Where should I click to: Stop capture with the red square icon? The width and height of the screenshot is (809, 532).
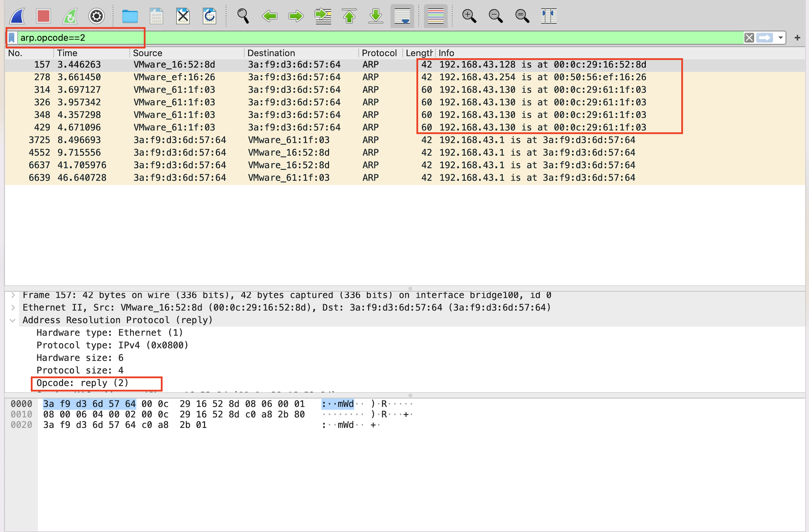pyautogui.click(x=43, y=16)
